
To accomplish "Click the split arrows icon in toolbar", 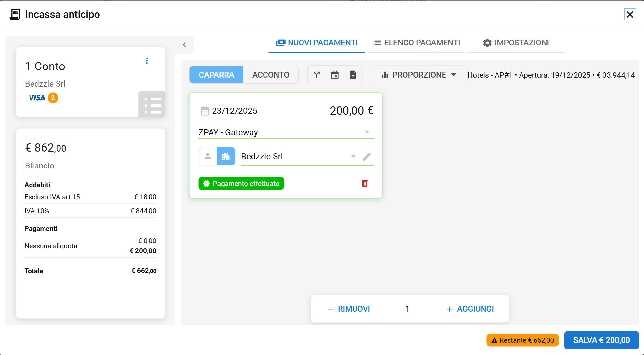I will point(316,75).
